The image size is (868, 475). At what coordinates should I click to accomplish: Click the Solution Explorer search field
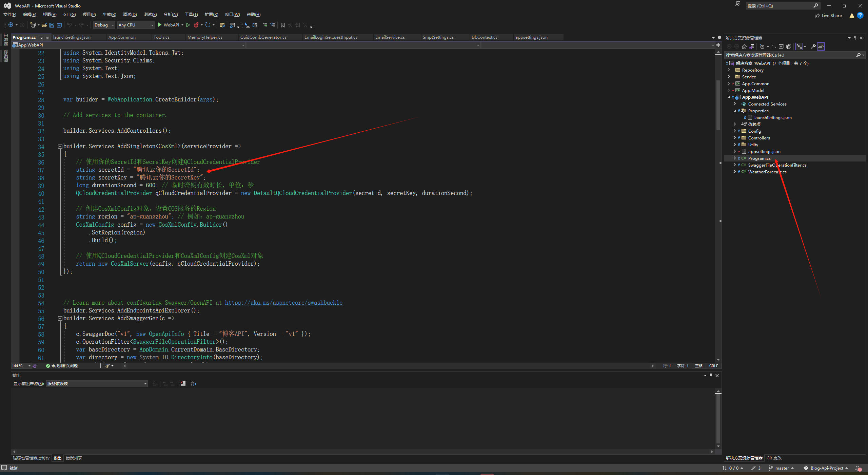(794, 55)
